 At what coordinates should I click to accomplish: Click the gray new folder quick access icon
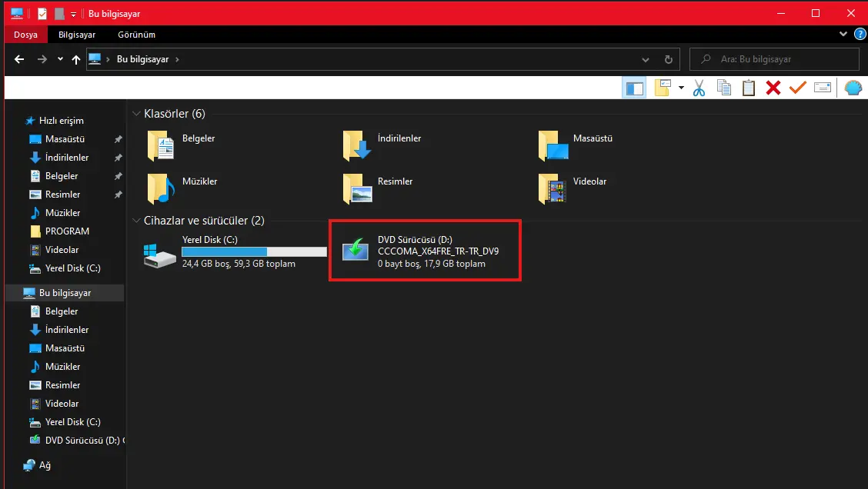(x=59, y=13)
